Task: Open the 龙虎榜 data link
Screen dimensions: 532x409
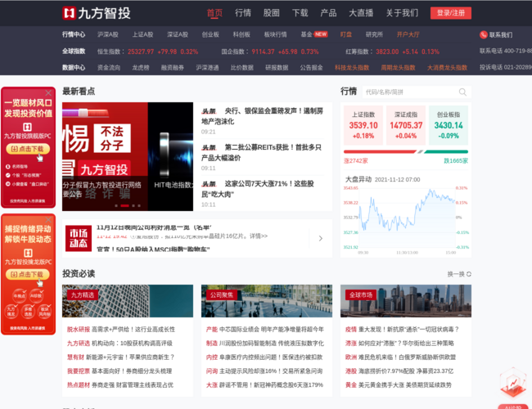Action: (x=141, y=68)
